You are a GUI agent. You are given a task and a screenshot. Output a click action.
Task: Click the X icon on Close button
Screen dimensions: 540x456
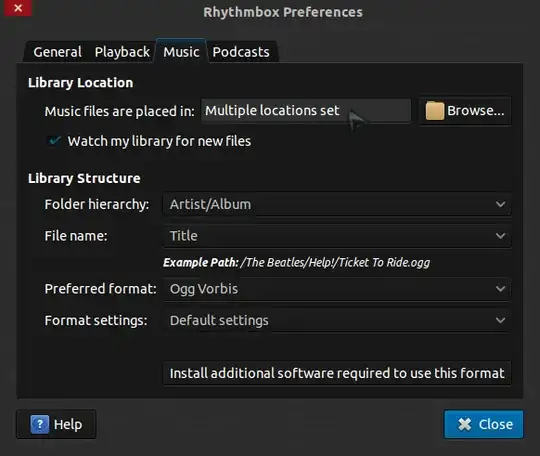point(465,424)
